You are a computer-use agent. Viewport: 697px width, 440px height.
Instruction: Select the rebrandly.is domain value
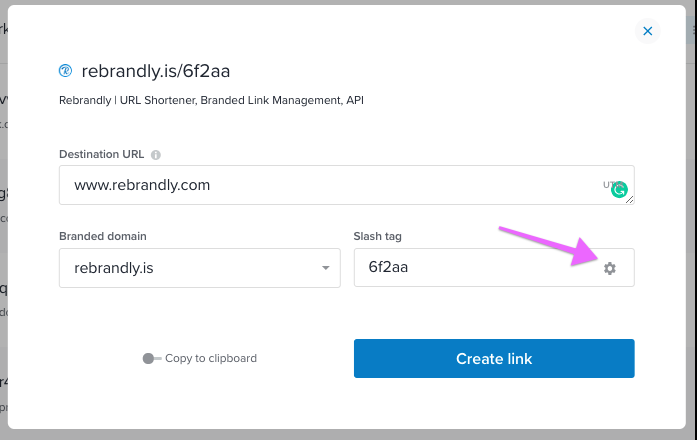pyautogui.click(x=114, y=268)
